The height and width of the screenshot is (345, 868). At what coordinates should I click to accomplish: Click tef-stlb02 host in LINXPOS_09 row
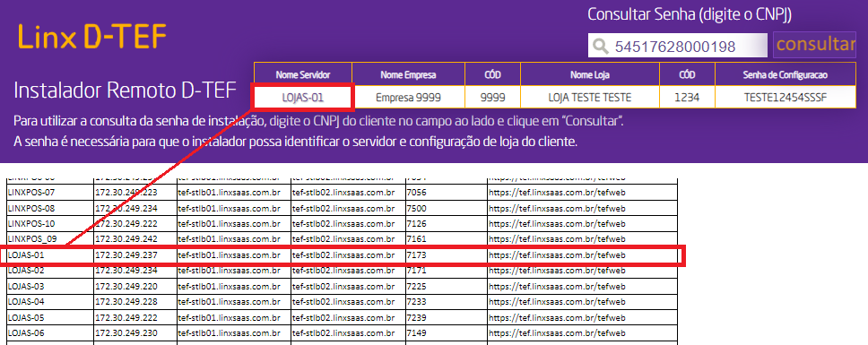point(343,239)
